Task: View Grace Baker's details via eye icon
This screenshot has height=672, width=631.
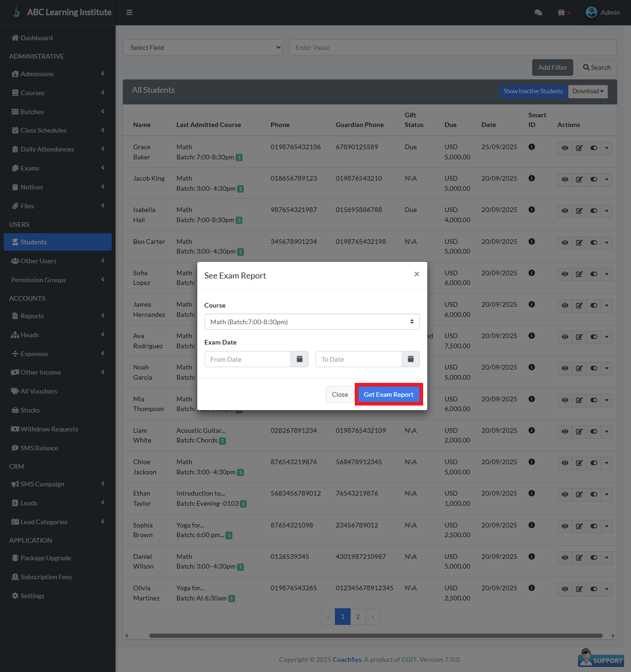Action: point(564,148)
